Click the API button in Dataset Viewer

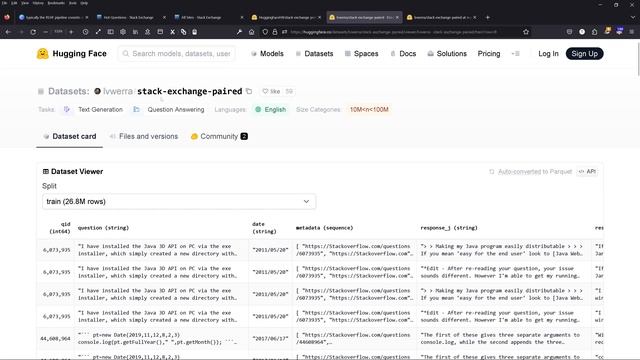[588, 171]
